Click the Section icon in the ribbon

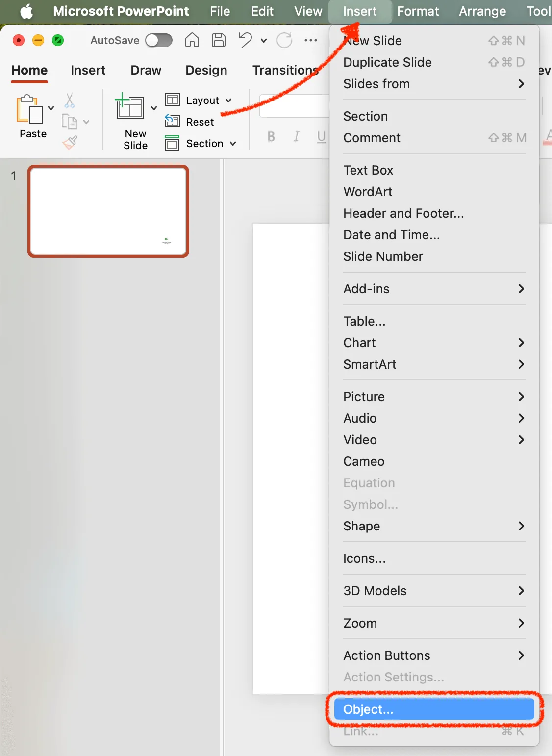172,143
